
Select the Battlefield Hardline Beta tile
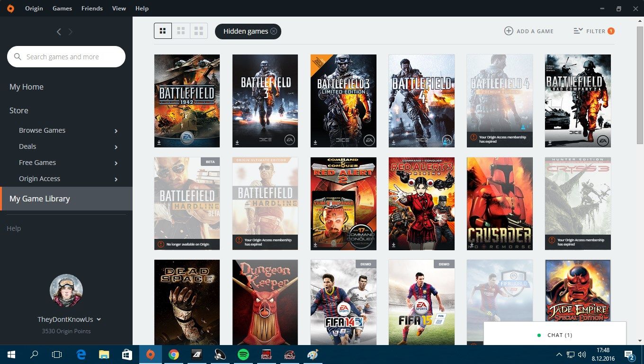point(187,204)
